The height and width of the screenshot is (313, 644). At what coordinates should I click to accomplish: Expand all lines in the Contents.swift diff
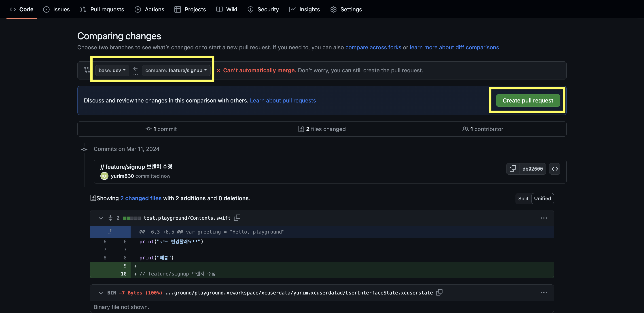click(x=110, y=218)
